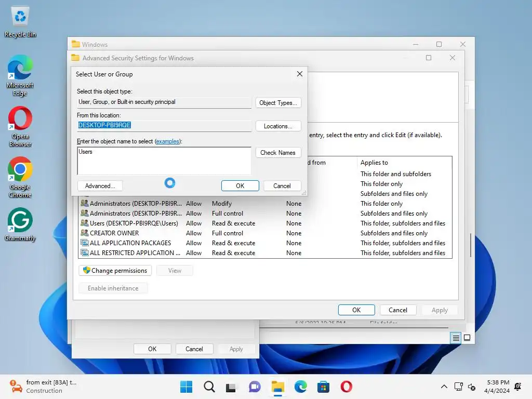
Task: Click the object name text box
Action: click(164, 161)
